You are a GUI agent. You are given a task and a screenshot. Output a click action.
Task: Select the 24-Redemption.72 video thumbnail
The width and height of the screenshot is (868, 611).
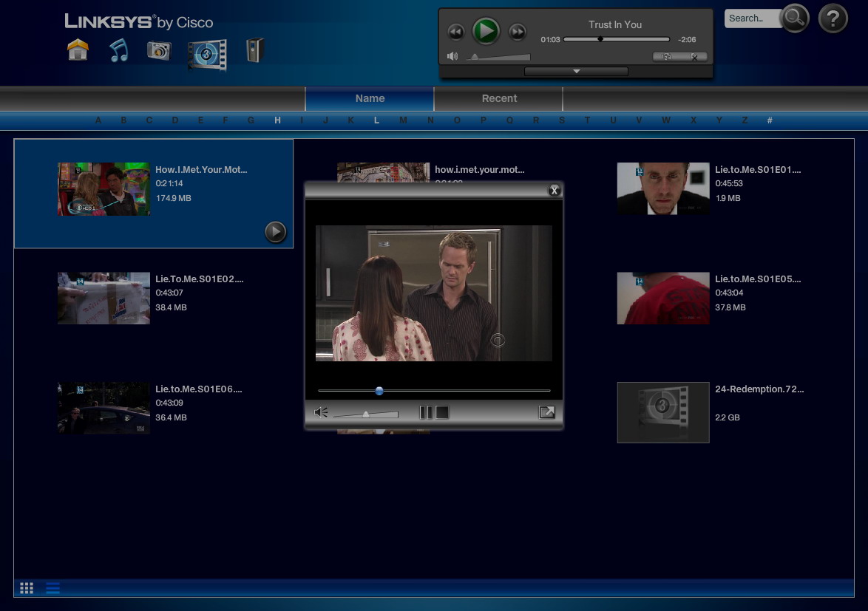(663, 412)
